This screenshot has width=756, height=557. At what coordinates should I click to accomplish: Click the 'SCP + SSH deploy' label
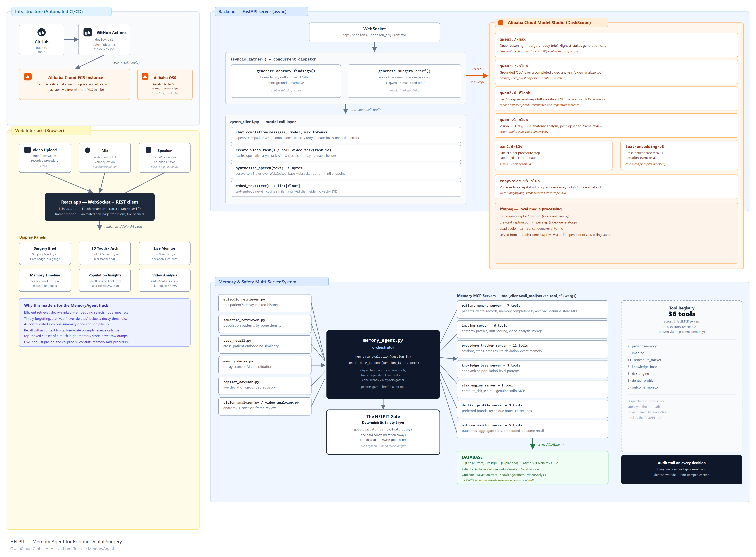point(127,62)
